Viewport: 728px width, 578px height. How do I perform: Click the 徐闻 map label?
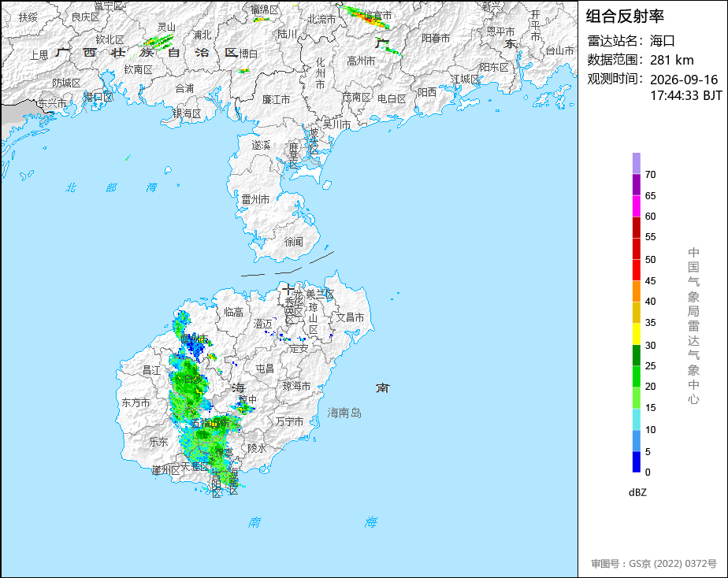pos(293,242)
